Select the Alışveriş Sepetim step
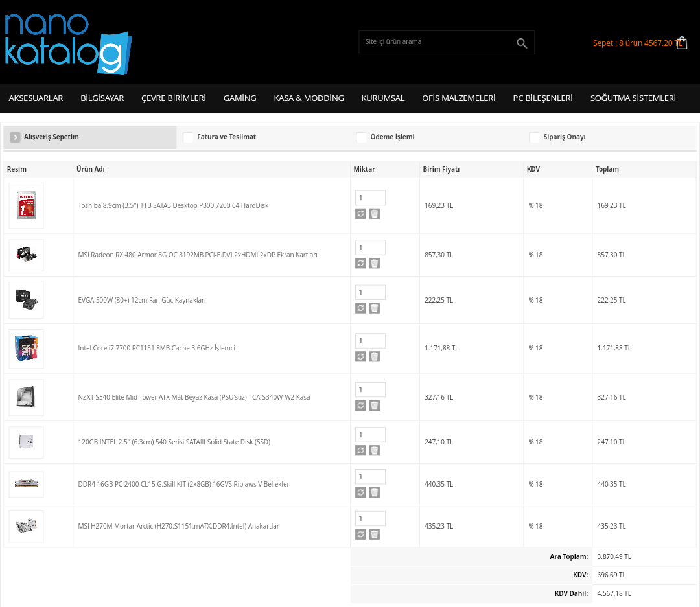The width and height of the screenshot is (700, 607). [90, 137]
